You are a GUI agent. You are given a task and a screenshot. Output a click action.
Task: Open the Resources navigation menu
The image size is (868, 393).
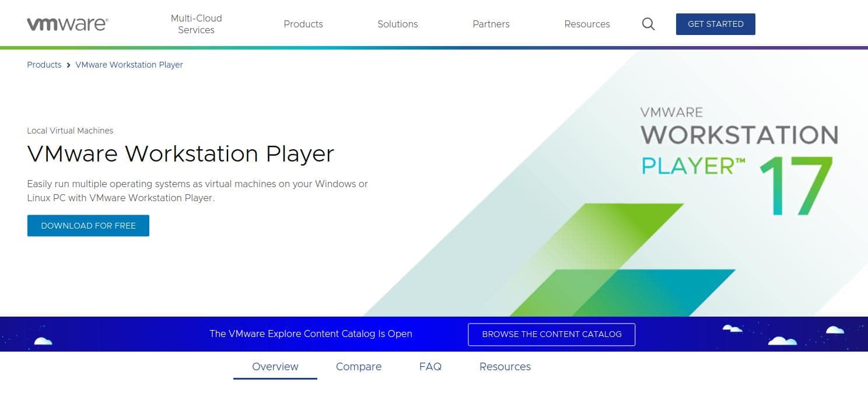tap(587, 24)
